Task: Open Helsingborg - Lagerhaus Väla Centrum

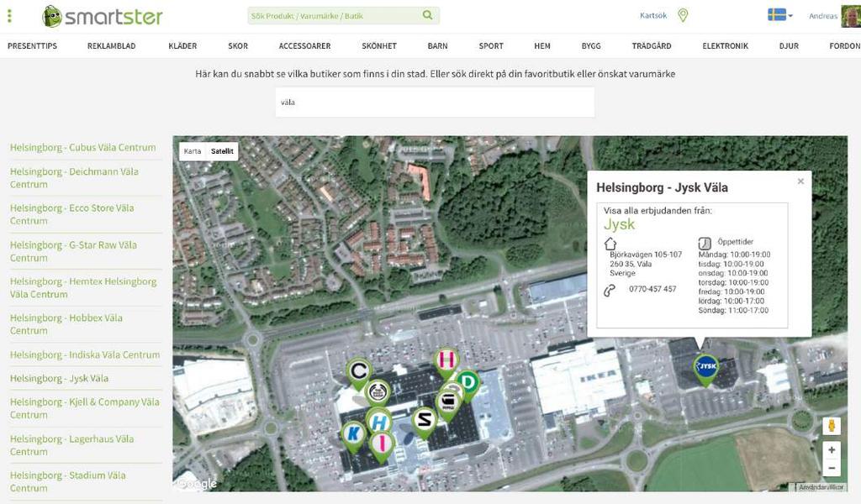Action: [72, 444]
